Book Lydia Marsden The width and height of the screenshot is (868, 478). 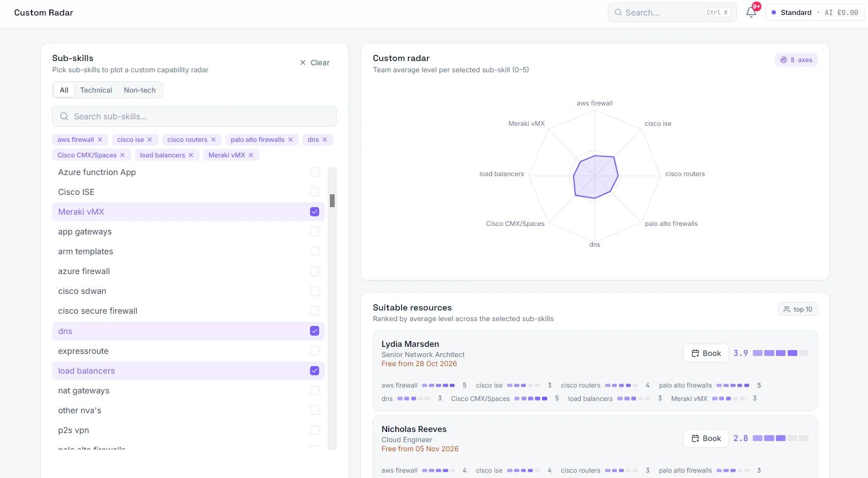[706, 353]
